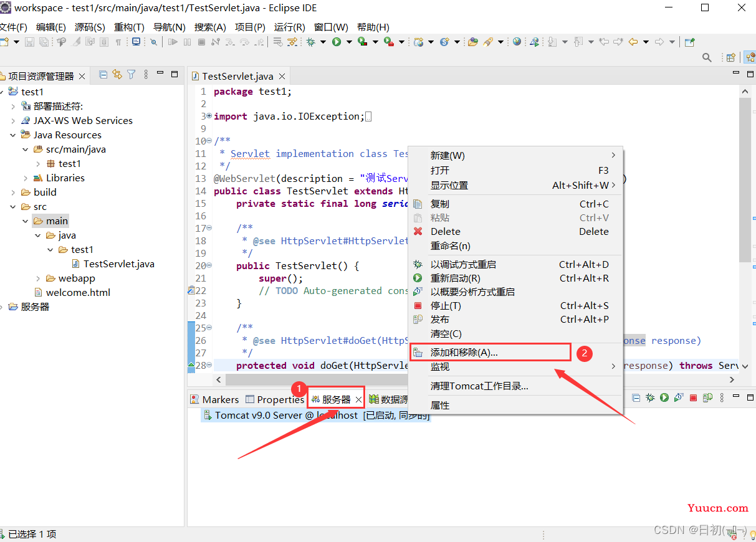Switch to the Markers tab

click(215, 400)
